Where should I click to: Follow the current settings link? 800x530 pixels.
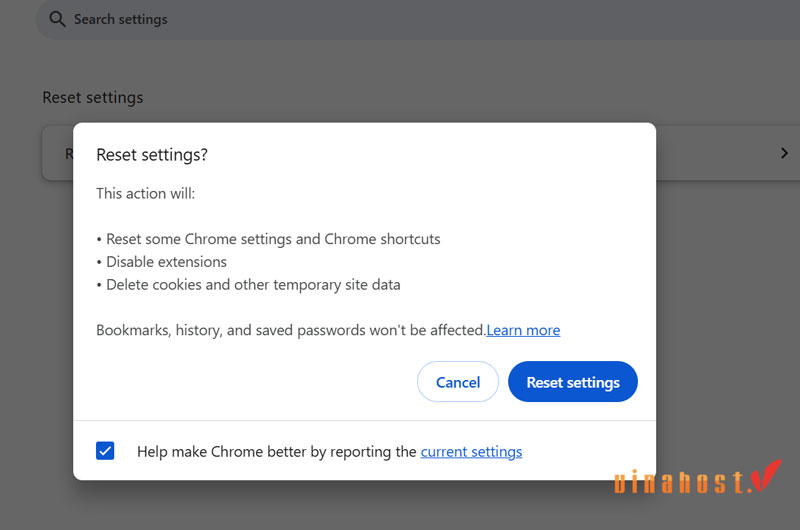[x=471, y=451]
